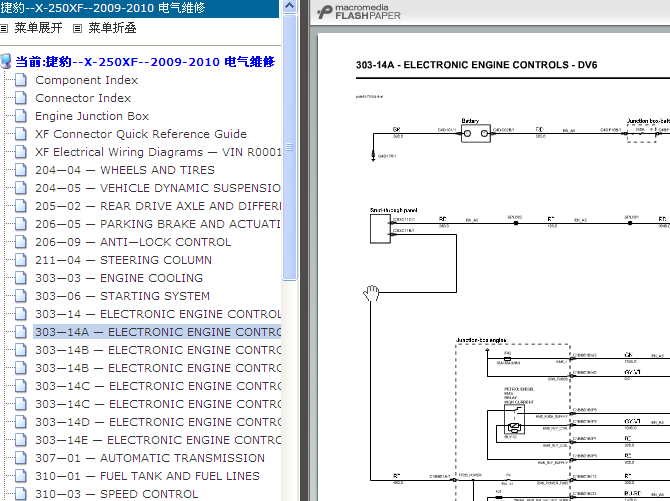Select 204-05 Vehicle Dynamic Suspension

click(158, 188)
